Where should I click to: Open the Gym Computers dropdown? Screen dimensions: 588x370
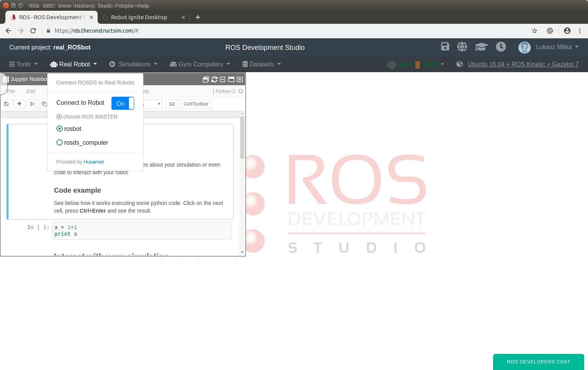pyautogui.click(x=200, y=64)
